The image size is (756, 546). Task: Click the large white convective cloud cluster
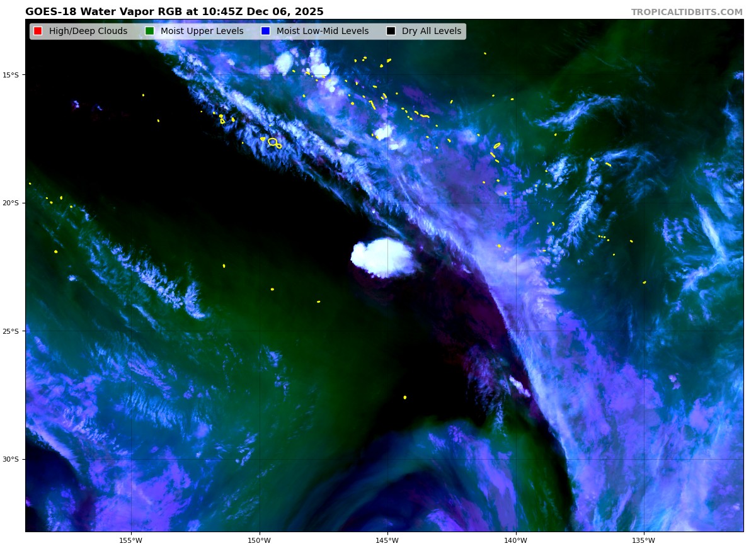point(384,257)
